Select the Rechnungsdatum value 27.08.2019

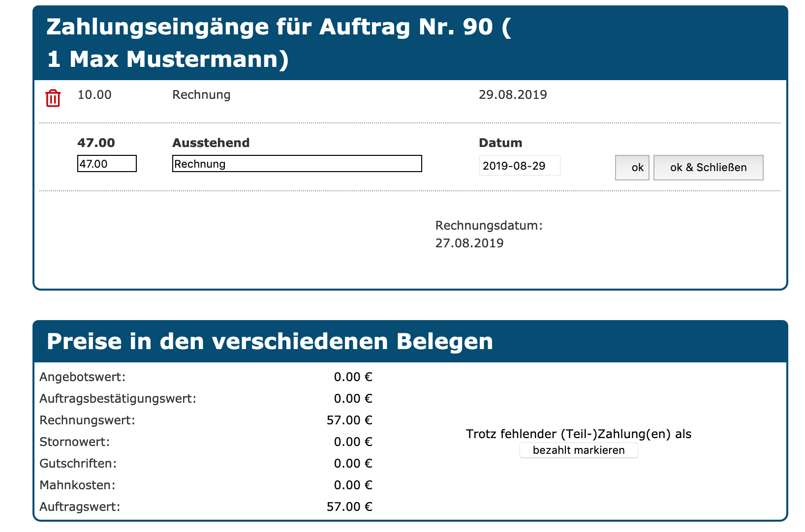point(469,243)
